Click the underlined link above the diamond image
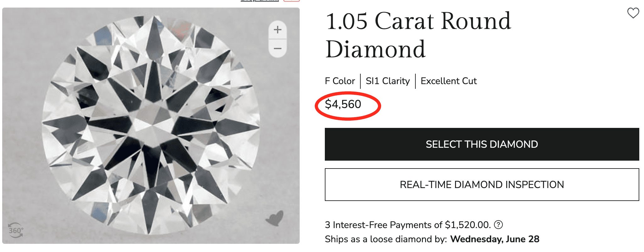 [x=260, y=1]
